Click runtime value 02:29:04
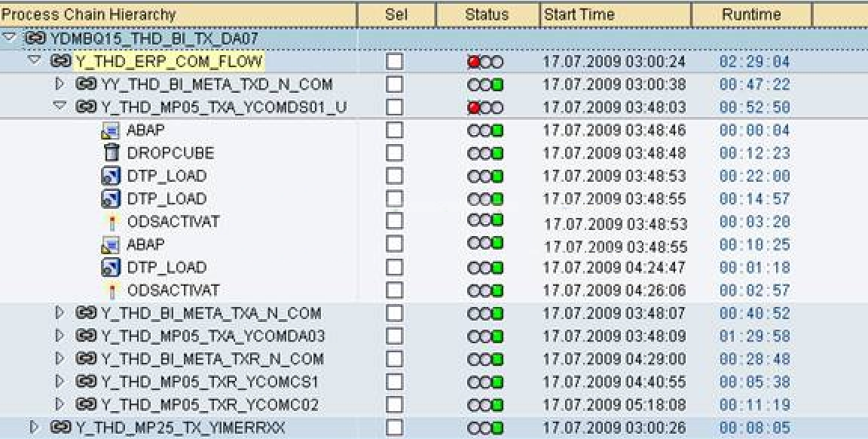 [x=754, y=62]
